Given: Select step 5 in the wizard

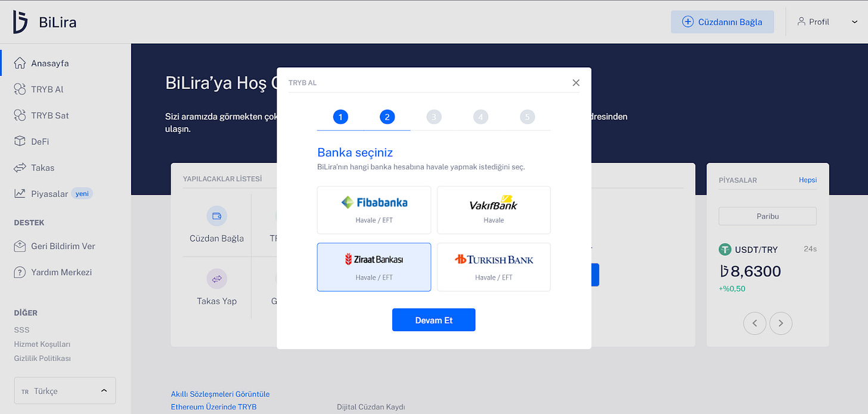Looking at the screenshot, I should (527, 117).
